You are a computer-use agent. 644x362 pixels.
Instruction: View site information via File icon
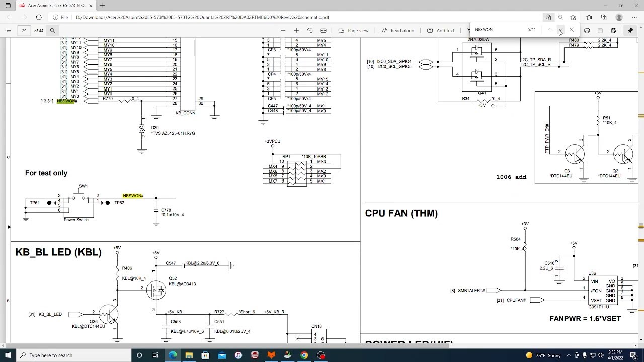coord(61,17)
